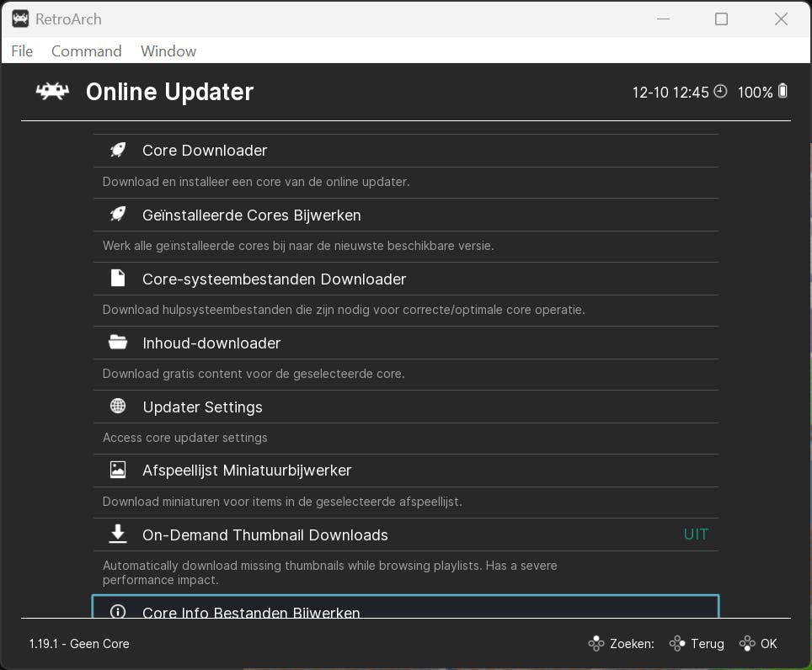The width and height of the screenshot is (812, 670).
Task: Toggle the On-Demand Thumbnail Downloads UIT switch
Action: (x=696, y=534)
